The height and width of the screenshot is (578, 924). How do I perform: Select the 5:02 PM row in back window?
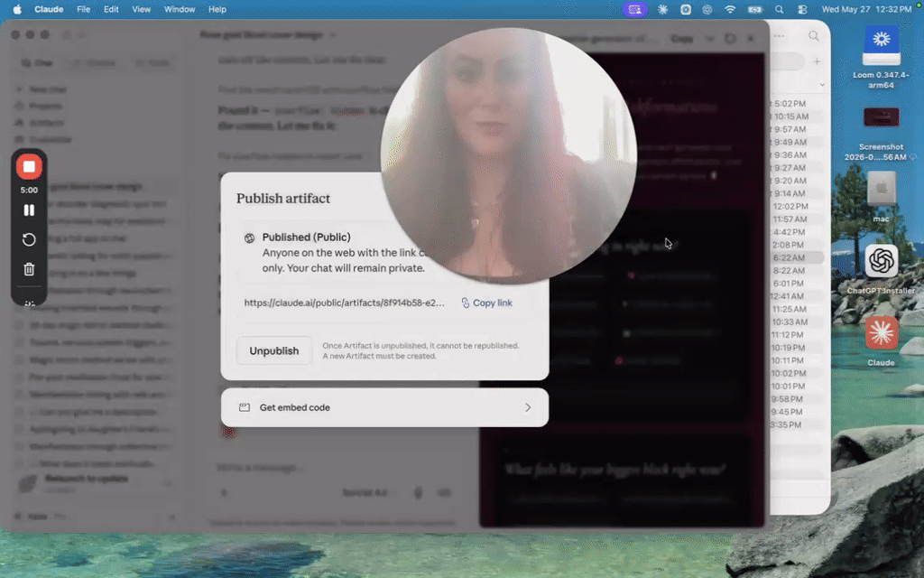[x=796, y=104]
